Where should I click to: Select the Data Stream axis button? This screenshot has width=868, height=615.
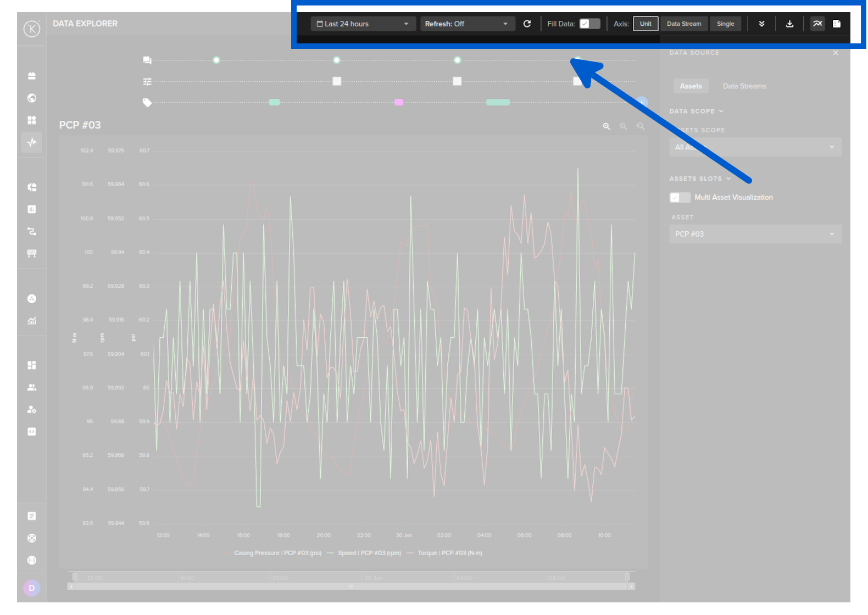pyautogui.click(x=684, y=24)
